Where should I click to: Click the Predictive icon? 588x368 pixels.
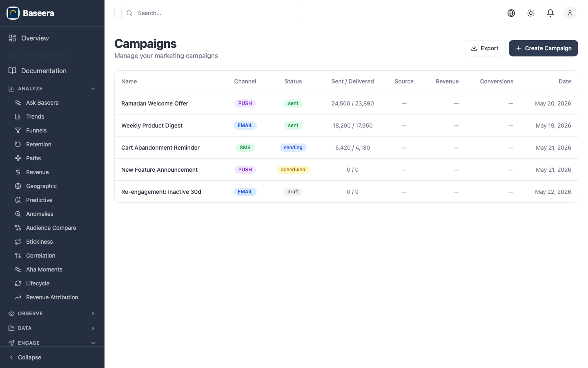pyautogui.click(x=18, y=200)
